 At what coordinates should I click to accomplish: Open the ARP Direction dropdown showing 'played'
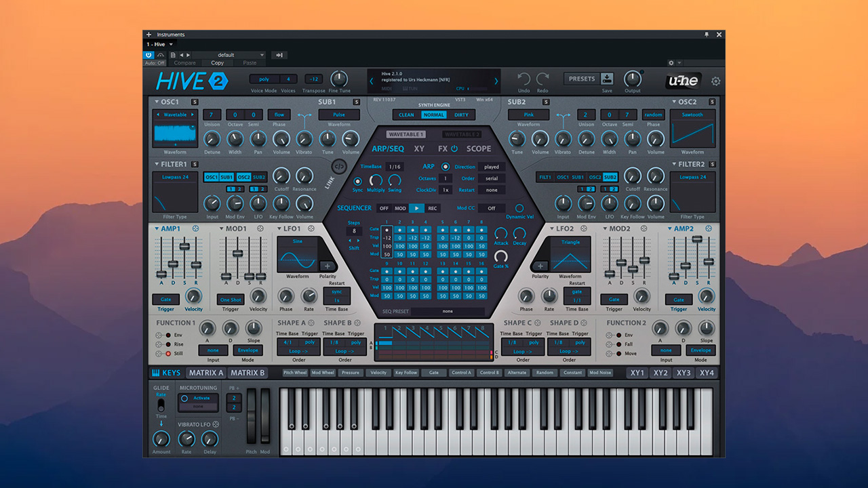click(x=491, y=167)
